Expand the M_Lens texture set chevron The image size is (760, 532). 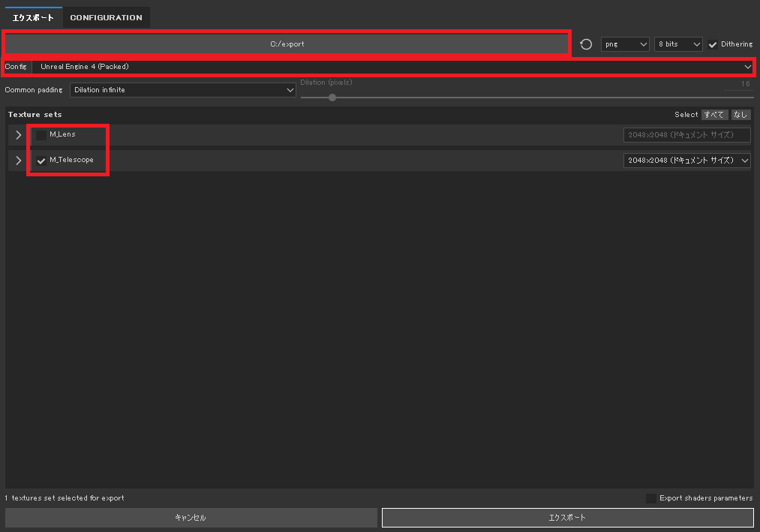19,135
